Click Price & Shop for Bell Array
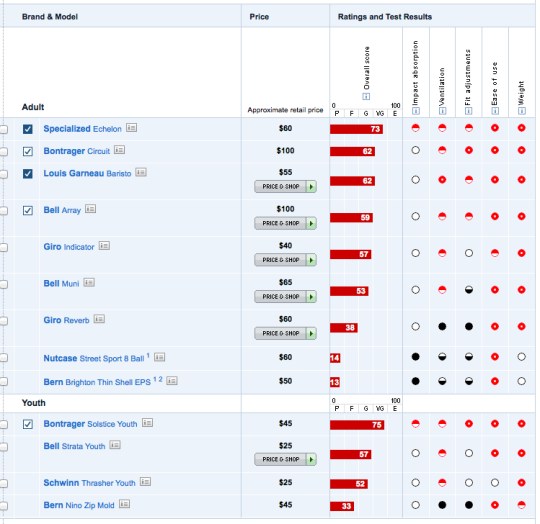Viewport: 540px width, 524px height. pos(285,223)
